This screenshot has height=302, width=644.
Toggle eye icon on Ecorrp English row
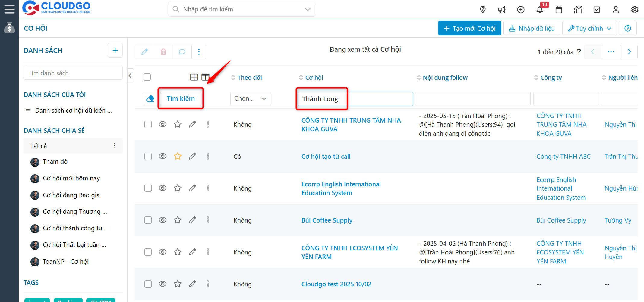point(163,188)
